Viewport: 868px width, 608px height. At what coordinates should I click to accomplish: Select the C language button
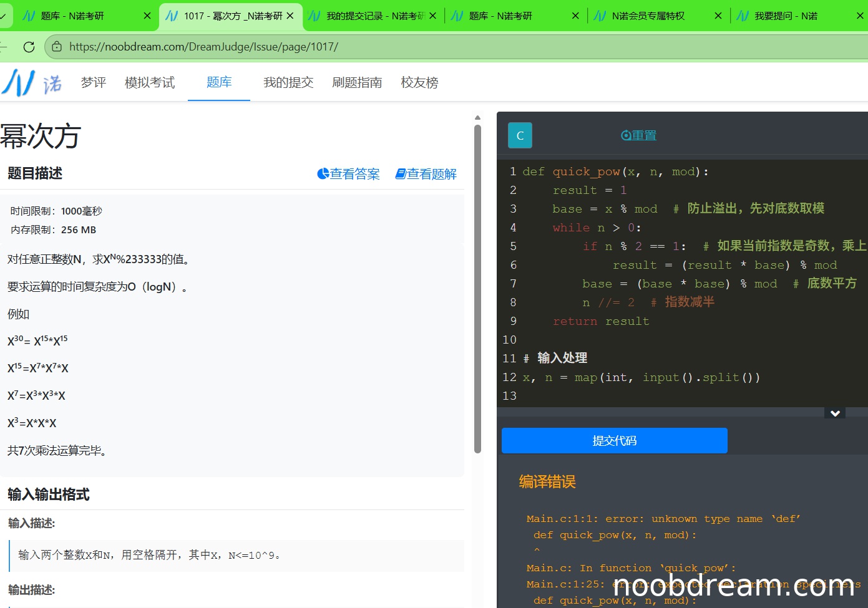[520, 135]
